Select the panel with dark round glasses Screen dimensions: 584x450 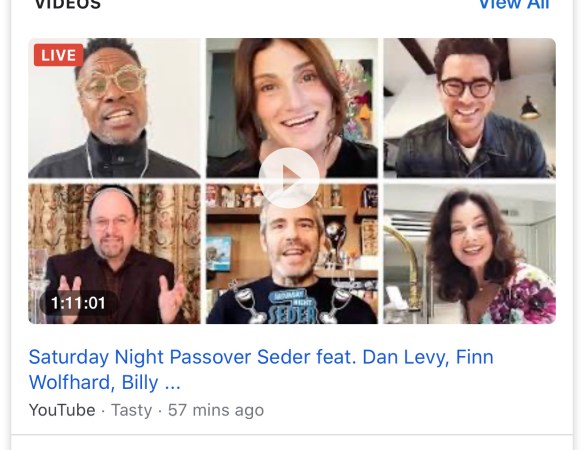(470, 108)
